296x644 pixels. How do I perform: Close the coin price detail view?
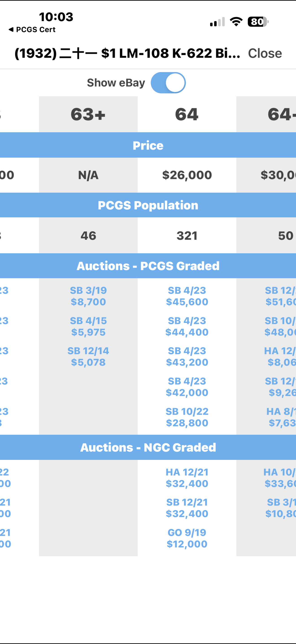(265, 53)
